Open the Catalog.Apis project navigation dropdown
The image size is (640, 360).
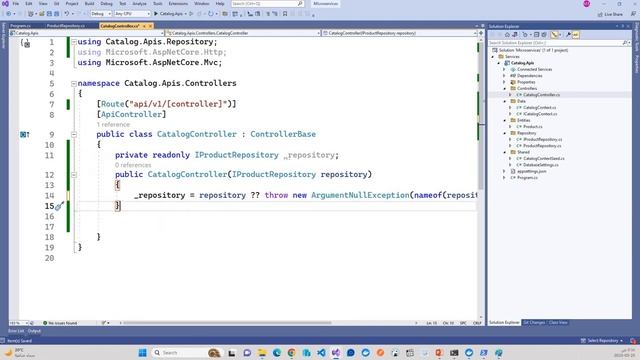click(x=87, y=33)
